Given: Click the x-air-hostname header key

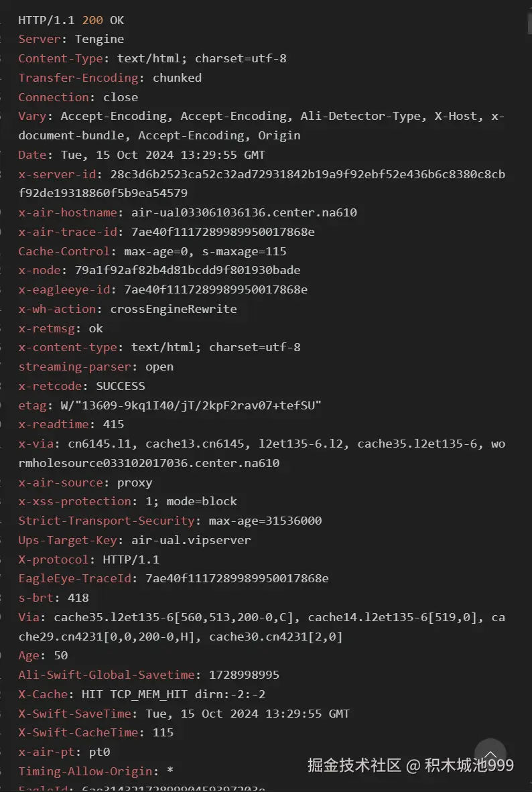Looking at the screenshot, I should coord(67,212).
